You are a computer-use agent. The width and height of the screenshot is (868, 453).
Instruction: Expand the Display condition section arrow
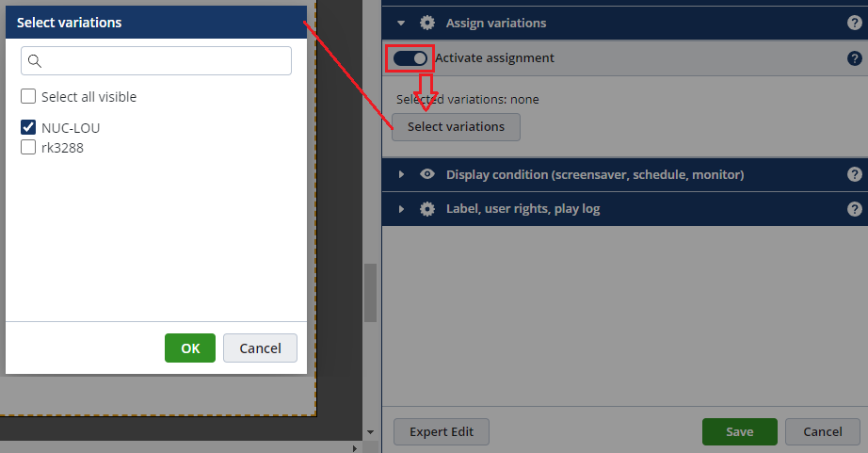(x=401, y=174)
